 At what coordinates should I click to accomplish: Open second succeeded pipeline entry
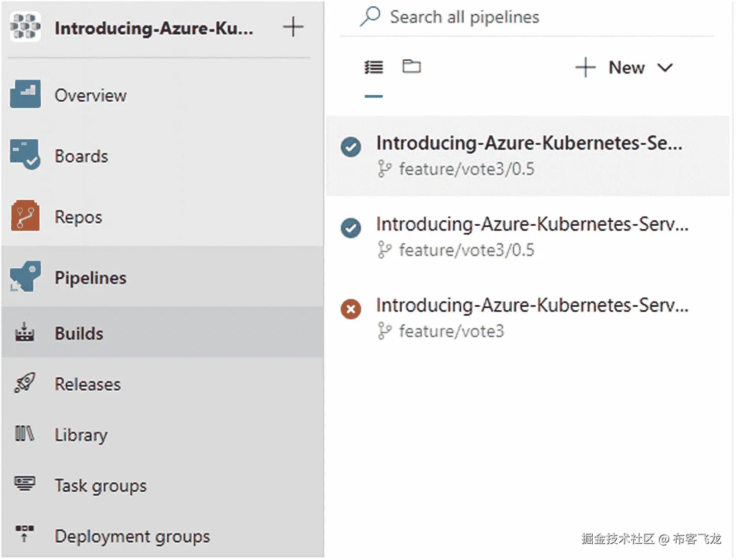pos(532,224)
